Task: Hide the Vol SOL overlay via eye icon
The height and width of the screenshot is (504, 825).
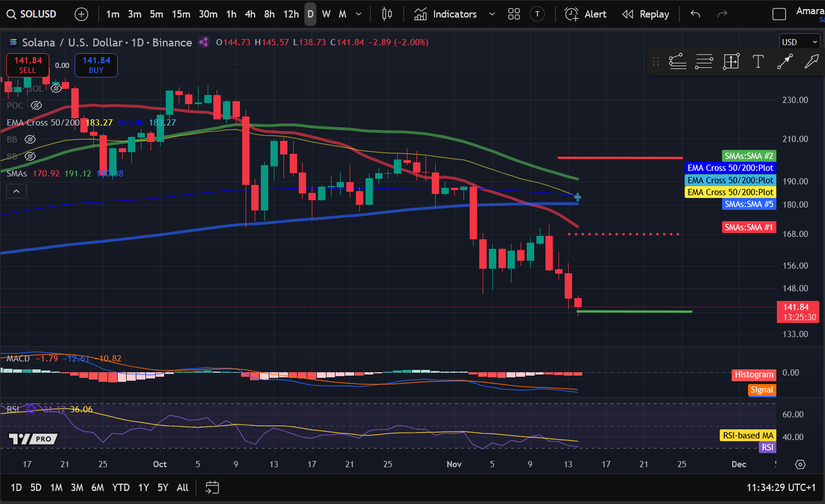Action: [x=55, y=88]
